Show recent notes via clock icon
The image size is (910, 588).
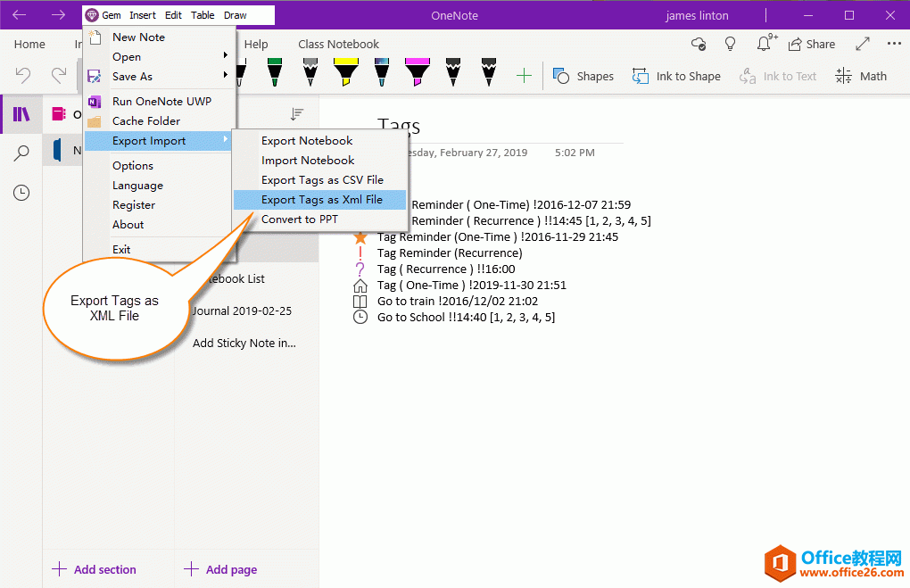[x=20, y=192]
